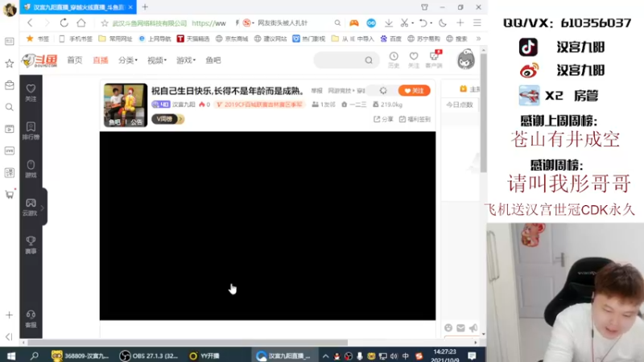Image resolution: width=644 pixels, height=362 pixels.
Task: Open 云游戏 cloud gaming in sidebar
Action: pyautogui.click(x=30, y=207)
